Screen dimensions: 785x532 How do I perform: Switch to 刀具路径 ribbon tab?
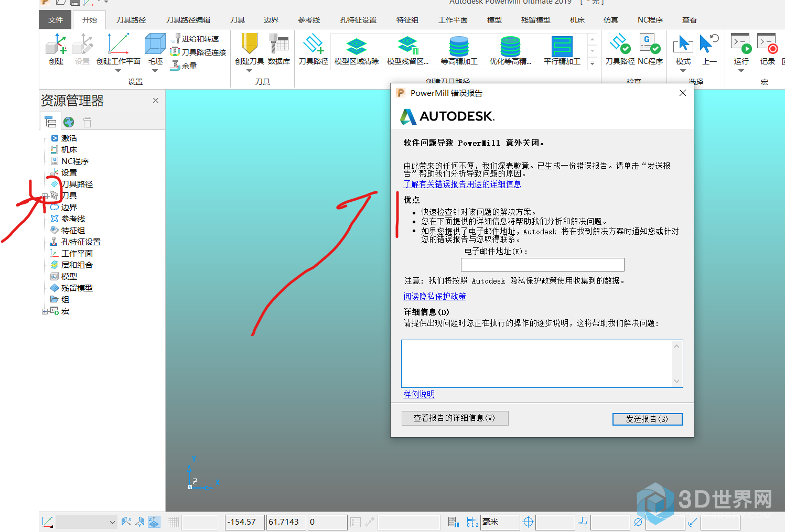pos(131,20)
